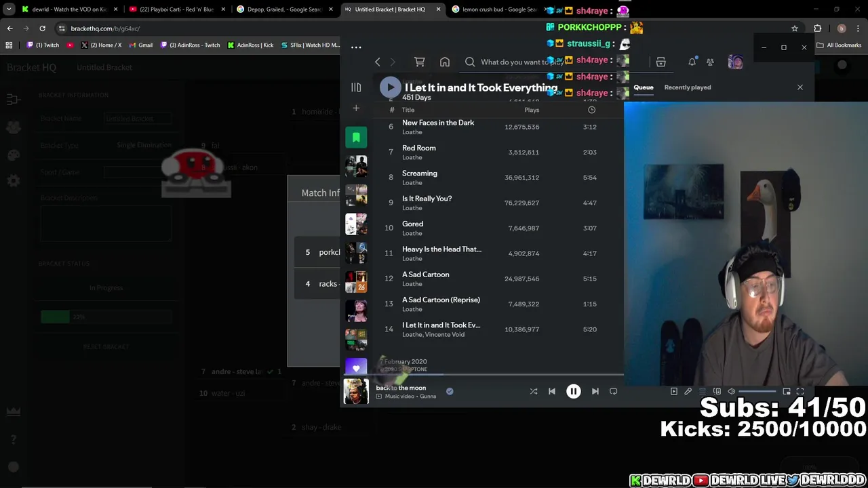
Task: Switch to the Queue tab
Action: pyautogui.click(x=644, y=87)
